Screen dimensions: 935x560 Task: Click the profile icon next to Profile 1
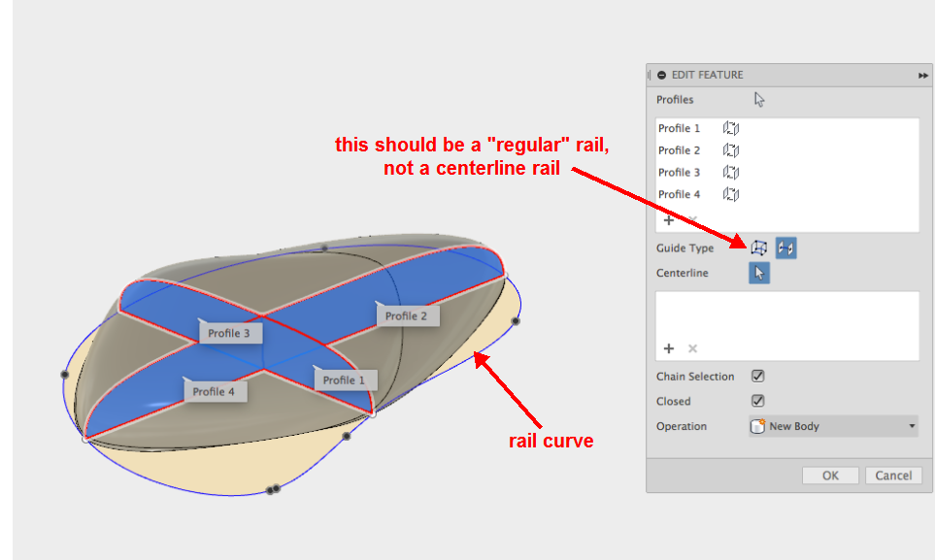(x=730, y=127)
